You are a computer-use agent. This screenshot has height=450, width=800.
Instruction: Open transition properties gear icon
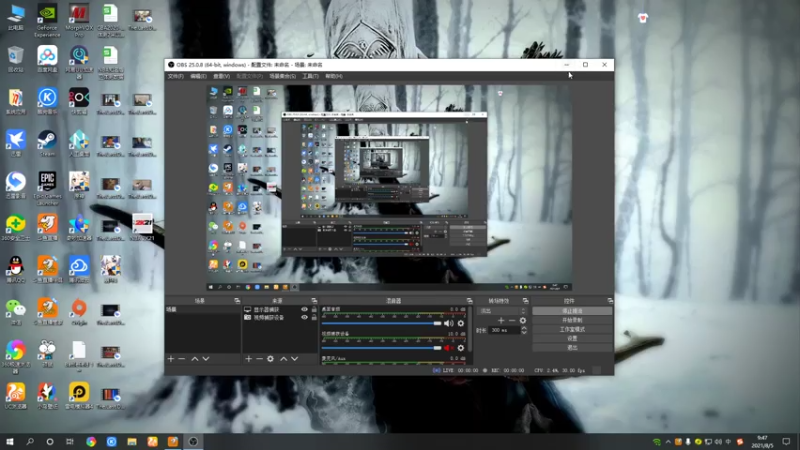point(522,320)
